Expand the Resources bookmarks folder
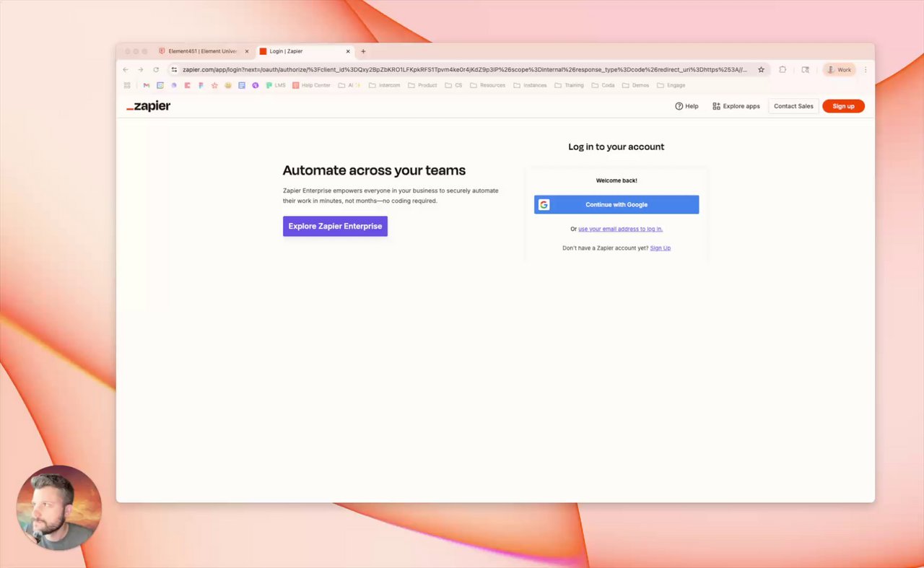The width and height of the screenshot is (924, 568). (x=487, y=85)
